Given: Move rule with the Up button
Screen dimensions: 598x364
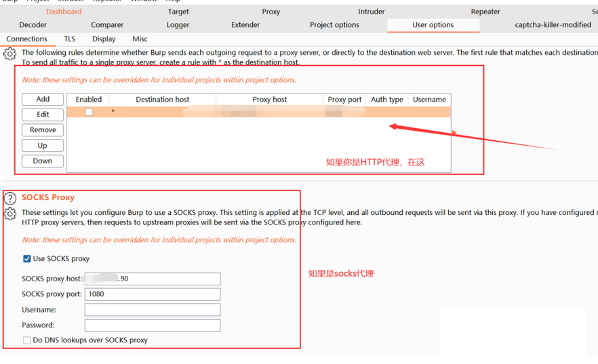Looking at the screenshot, I should 43,146.
